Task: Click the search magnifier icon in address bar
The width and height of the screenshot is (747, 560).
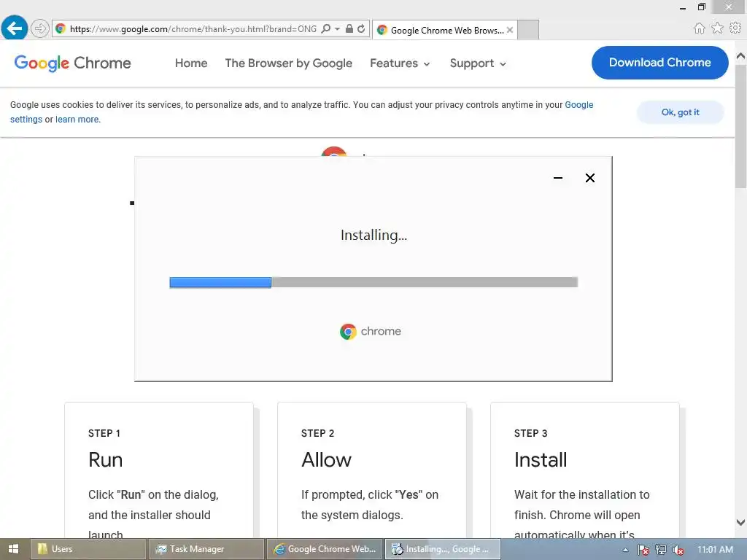Action: [x=326, y=28]
